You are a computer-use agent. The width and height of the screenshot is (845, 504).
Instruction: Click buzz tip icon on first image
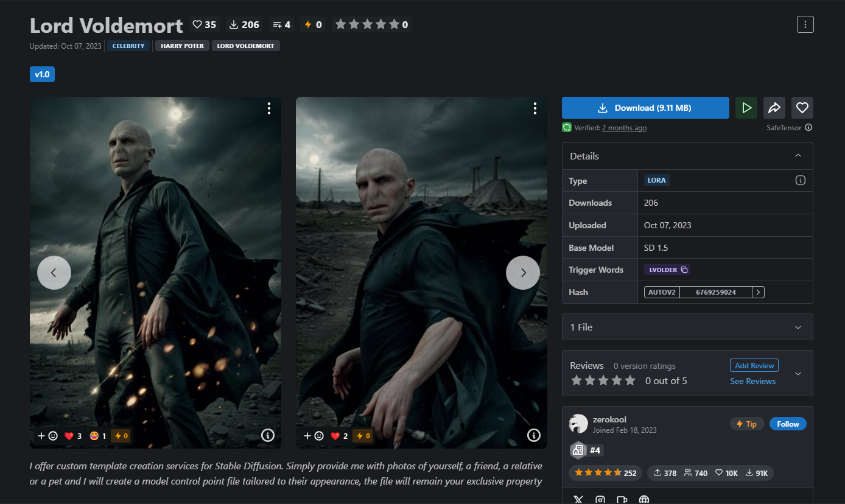[121, 436]
